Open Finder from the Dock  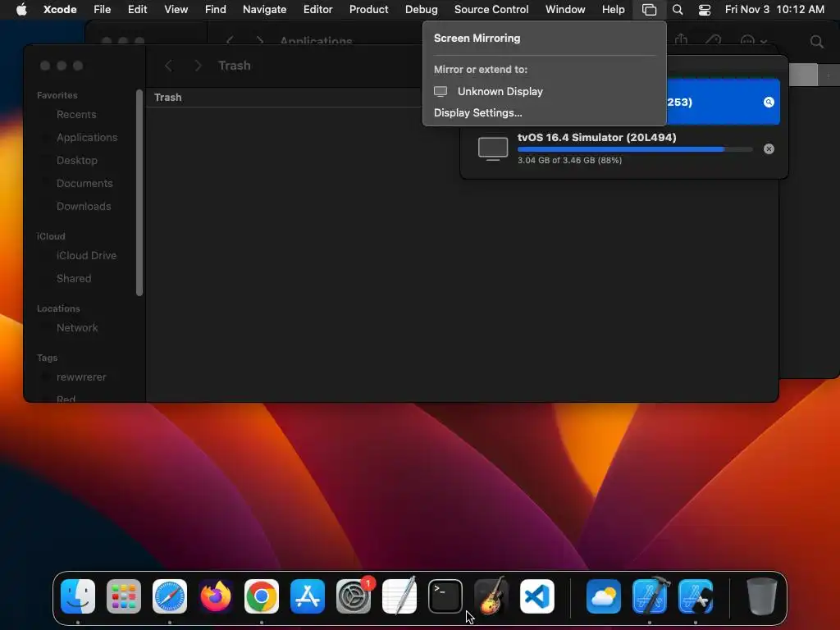(x=78, y=596)
